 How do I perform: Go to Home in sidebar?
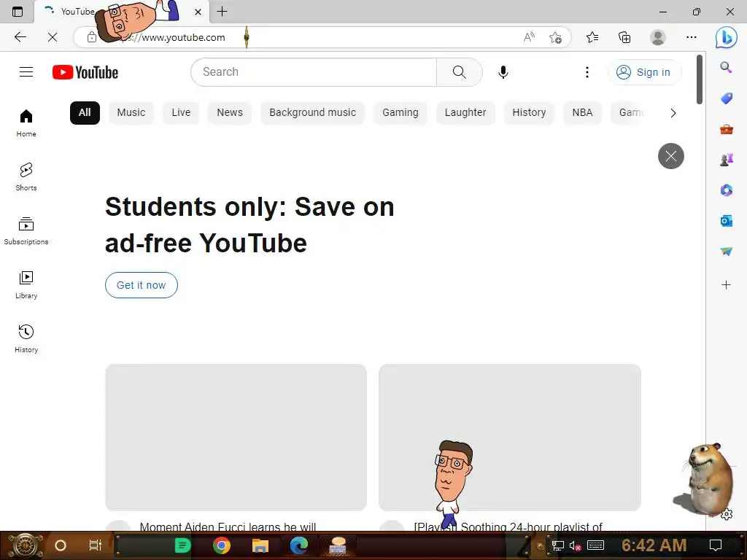point(26,122)
